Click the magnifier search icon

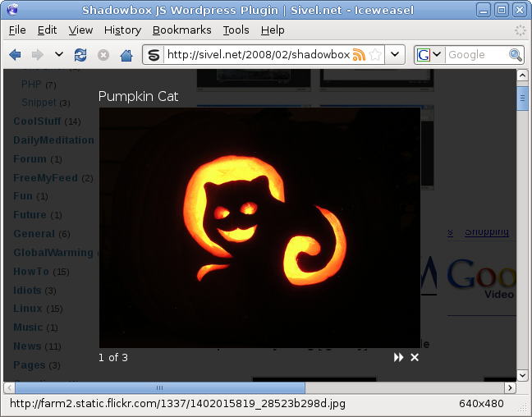coord(516,55)
